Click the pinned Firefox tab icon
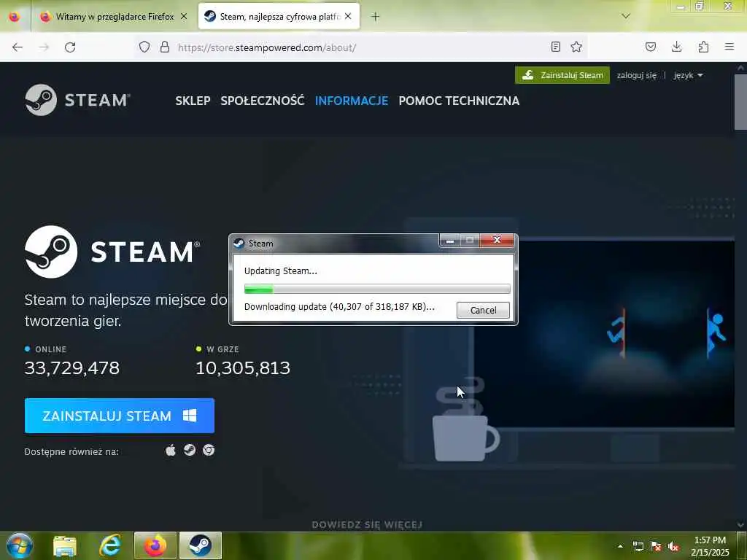Viewport: 747px width, 560px height. pos(15,17)
